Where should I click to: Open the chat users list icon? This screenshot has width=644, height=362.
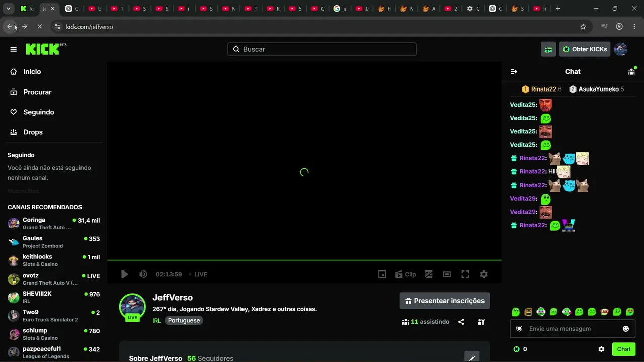click(x=631, y=72)
